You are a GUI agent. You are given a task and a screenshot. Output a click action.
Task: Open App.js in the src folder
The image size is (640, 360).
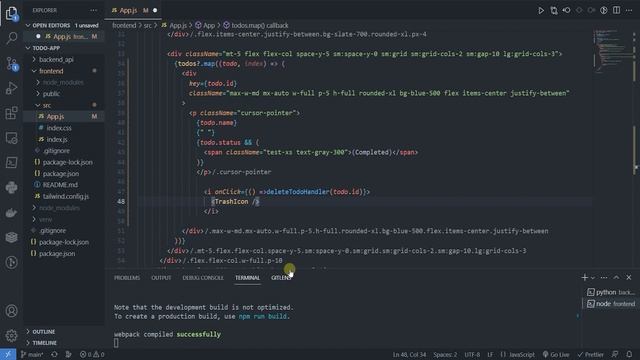[55, 117]
